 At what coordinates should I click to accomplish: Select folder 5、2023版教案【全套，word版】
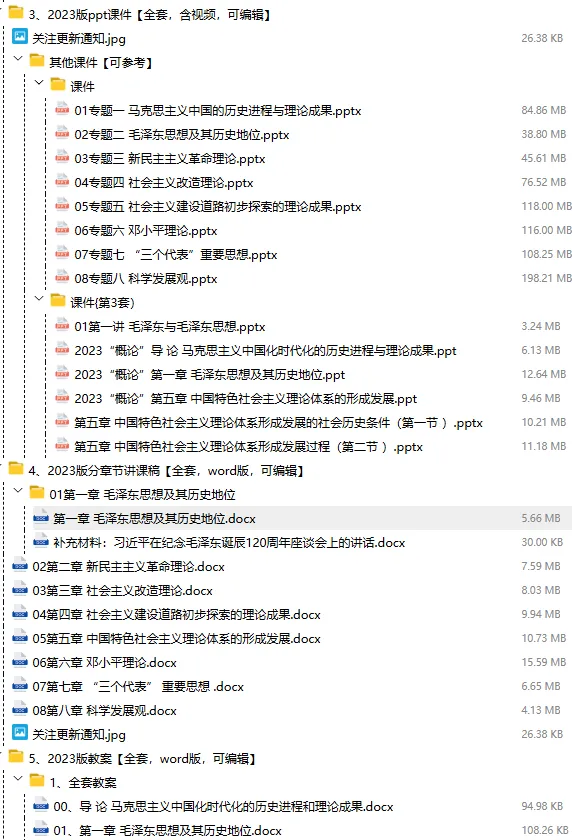click(x=144, y=759)
